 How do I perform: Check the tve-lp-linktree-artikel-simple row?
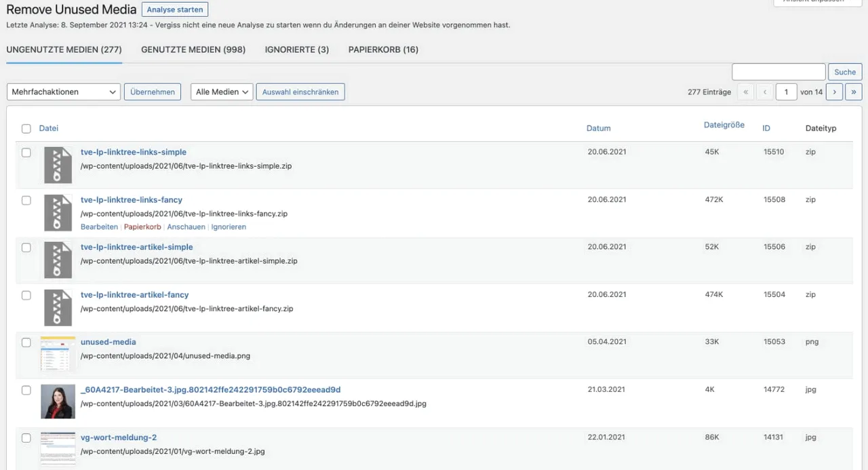26,248
